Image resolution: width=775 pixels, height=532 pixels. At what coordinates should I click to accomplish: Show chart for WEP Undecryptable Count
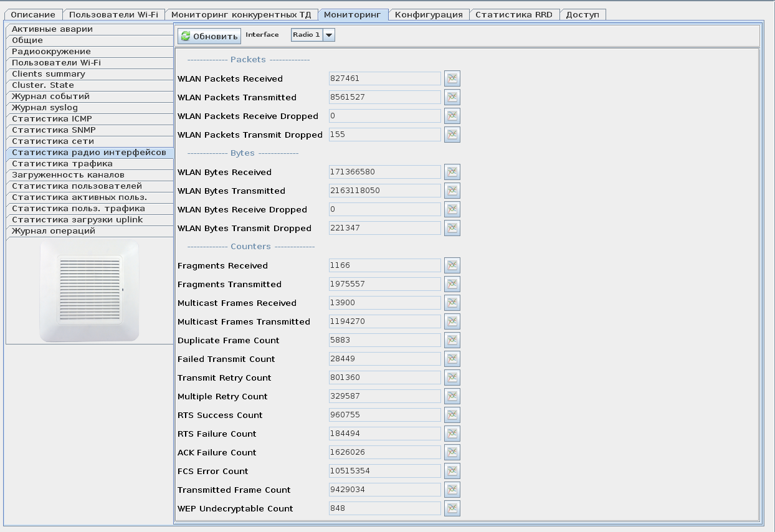click(452, 508)
